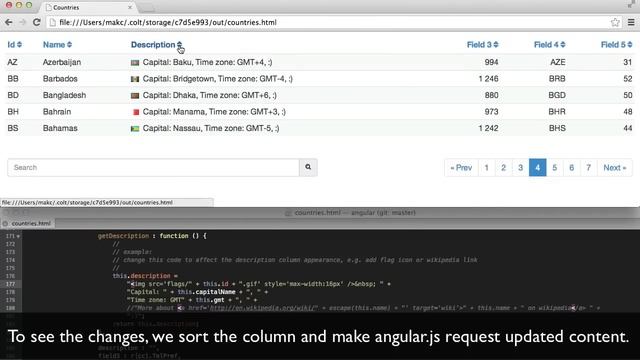
Task: Go to page 5
Action: [554, 168]
